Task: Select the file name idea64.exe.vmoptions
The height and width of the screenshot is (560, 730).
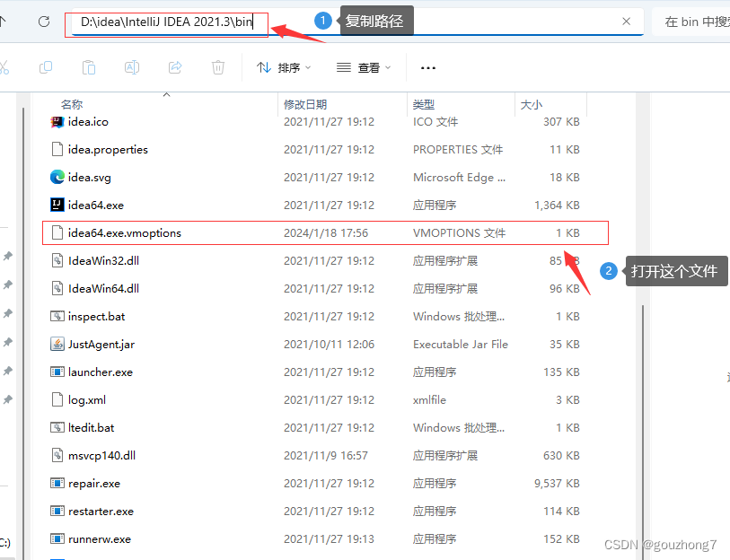Action: point(124,232)
